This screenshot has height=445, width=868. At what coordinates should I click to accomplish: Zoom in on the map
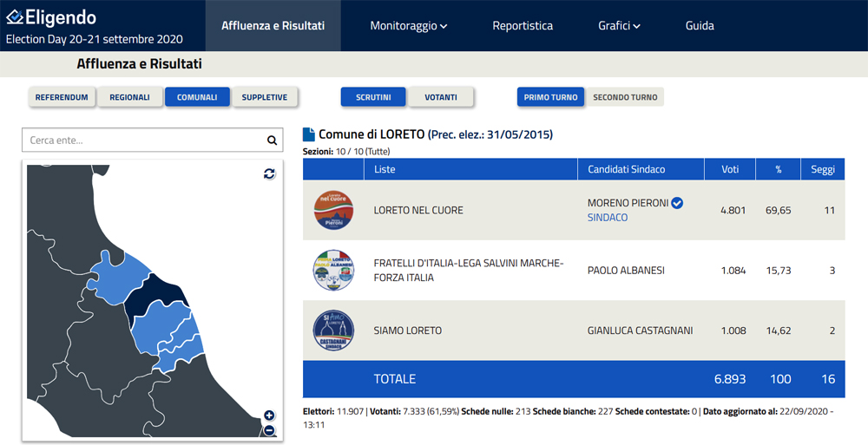(269, 416)
